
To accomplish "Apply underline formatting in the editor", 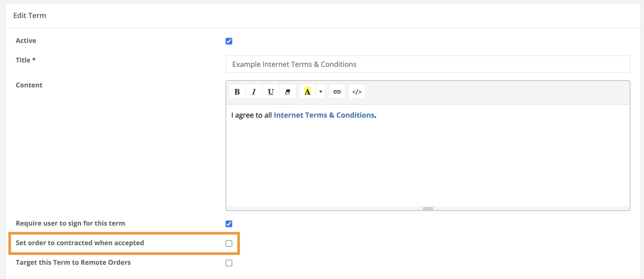I will (x=271, y=91).
